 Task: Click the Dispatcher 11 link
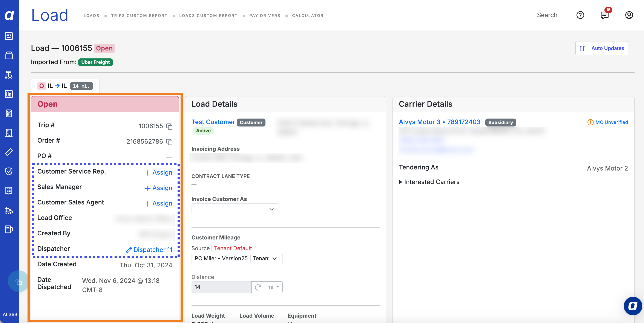(153, 250)
